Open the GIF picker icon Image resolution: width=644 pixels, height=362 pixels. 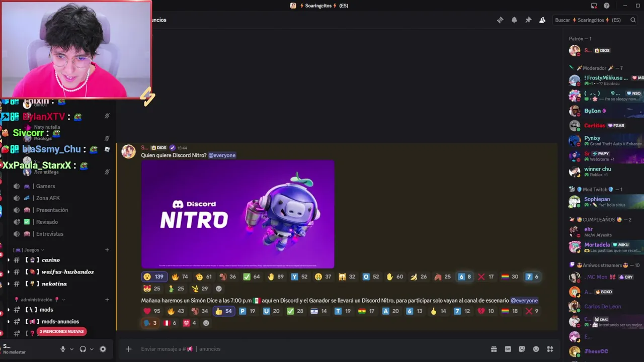[x=508, y=349]
